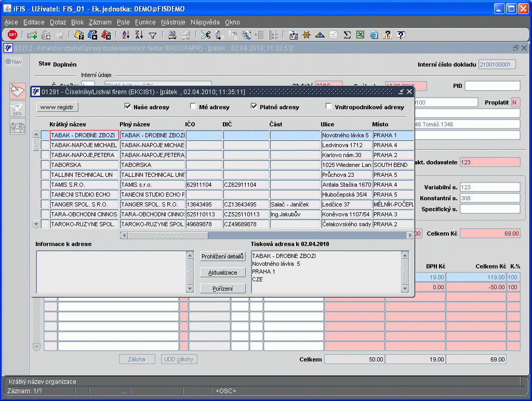Sort descending with the Z-A icon

pos(139,35)
